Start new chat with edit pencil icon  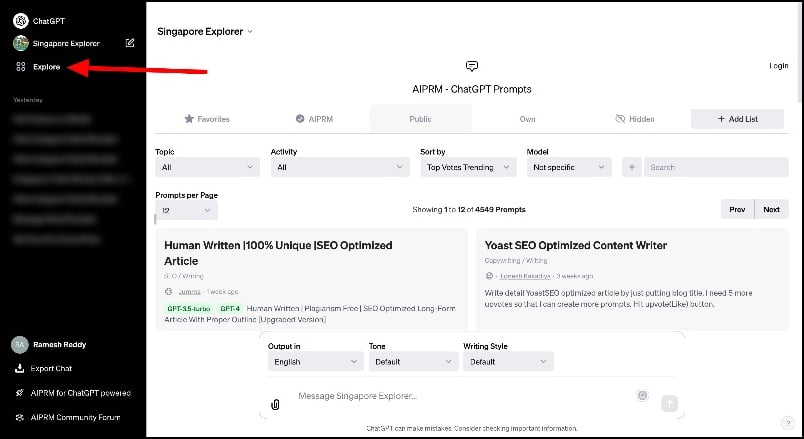coord(130,43)
